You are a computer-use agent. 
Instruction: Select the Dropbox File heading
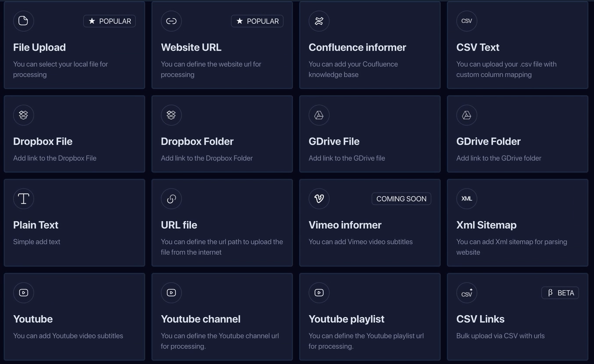click(x=43, y=141)
